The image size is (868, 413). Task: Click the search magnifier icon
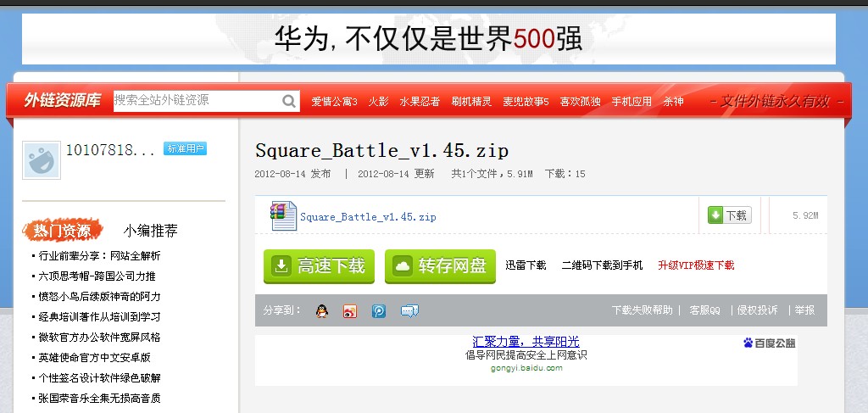click(289, 101)
